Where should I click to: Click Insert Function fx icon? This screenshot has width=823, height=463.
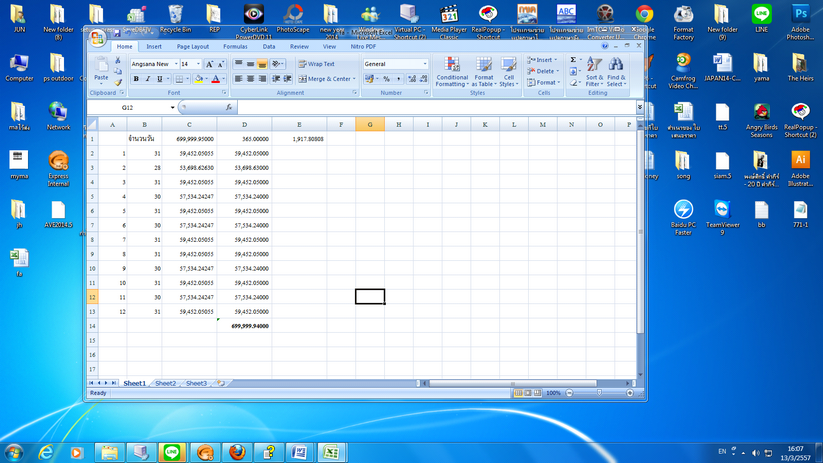[229, 107]
